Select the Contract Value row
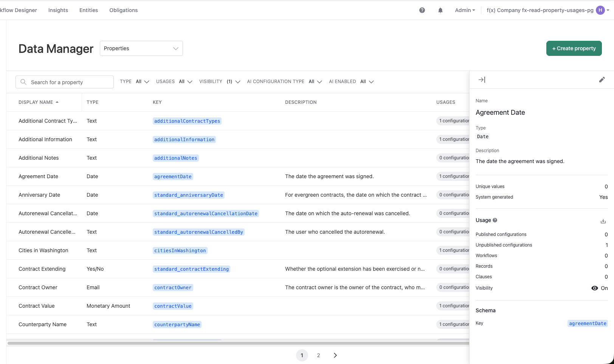Screen dimensions: 614x364 coord(238,306)
